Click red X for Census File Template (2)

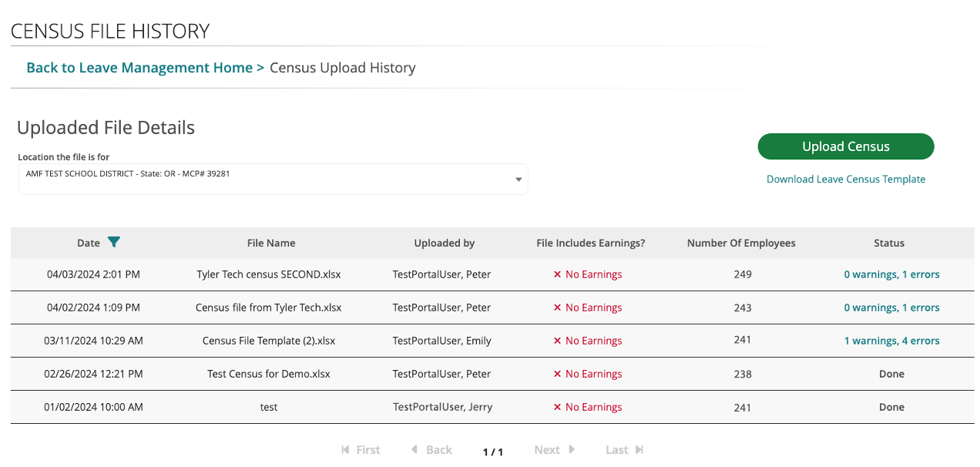[x=557, y=341]
